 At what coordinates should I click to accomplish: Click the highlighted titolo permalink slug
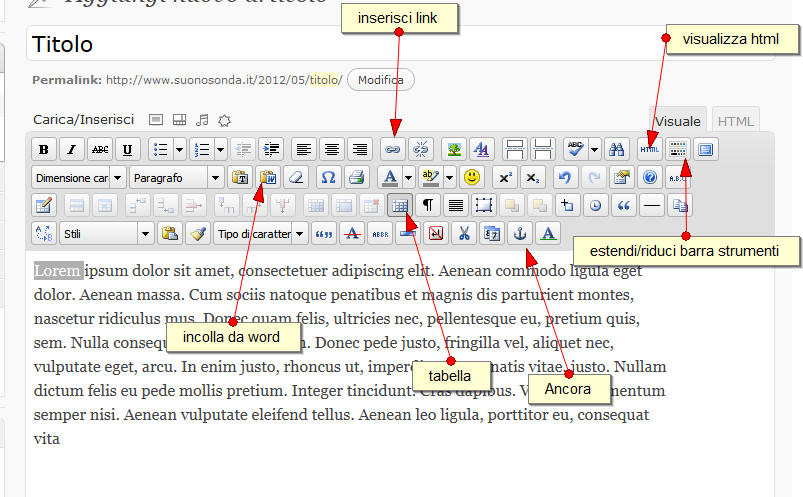323,80
